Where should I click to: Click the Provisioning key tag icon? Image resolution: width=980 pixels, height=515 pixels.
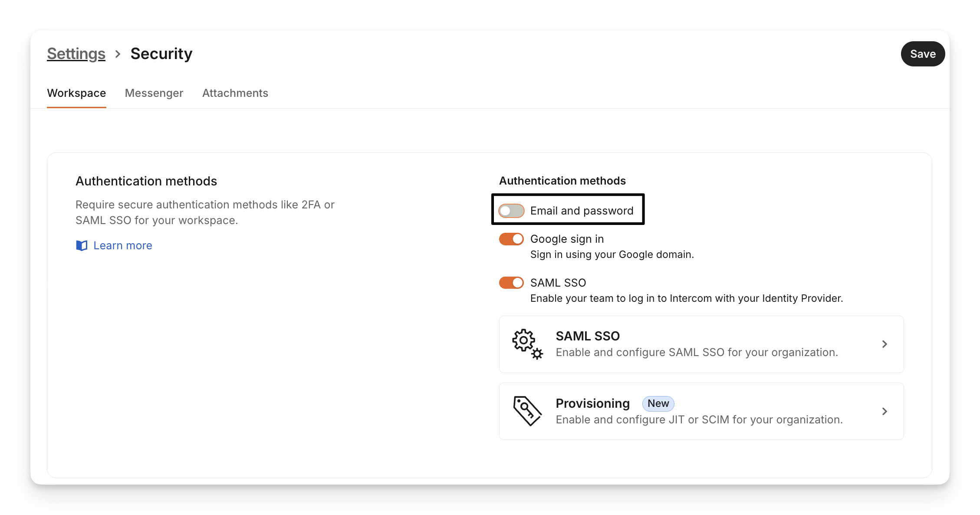pos(527,411)
